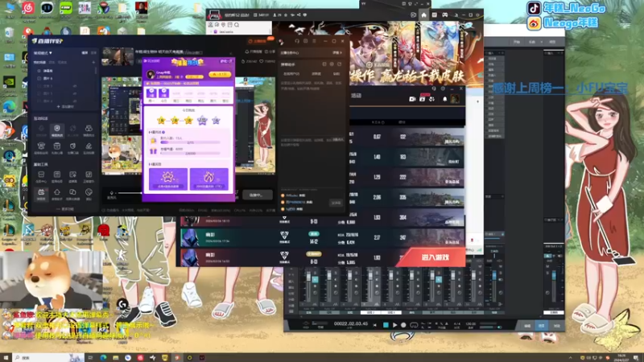Click plus icon to add scene

pyautogui.click(x=93, y=63)
